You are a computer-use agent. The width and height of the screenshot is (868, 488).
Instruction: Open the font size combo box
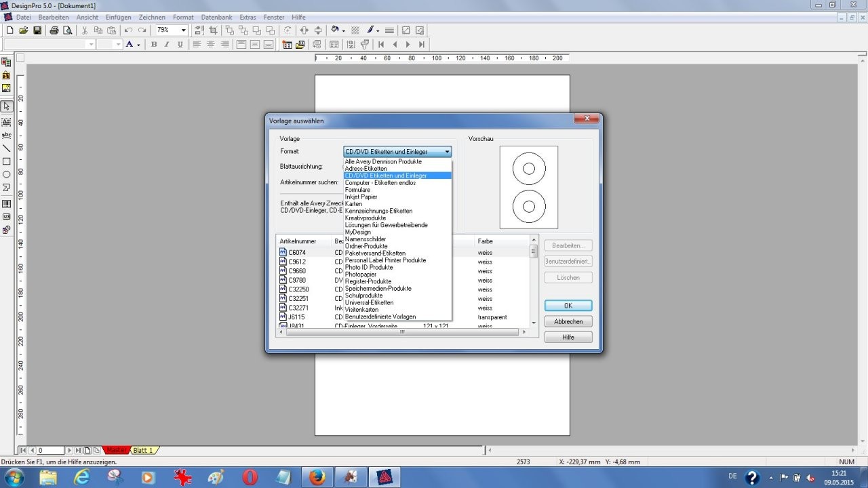point(109,45)
